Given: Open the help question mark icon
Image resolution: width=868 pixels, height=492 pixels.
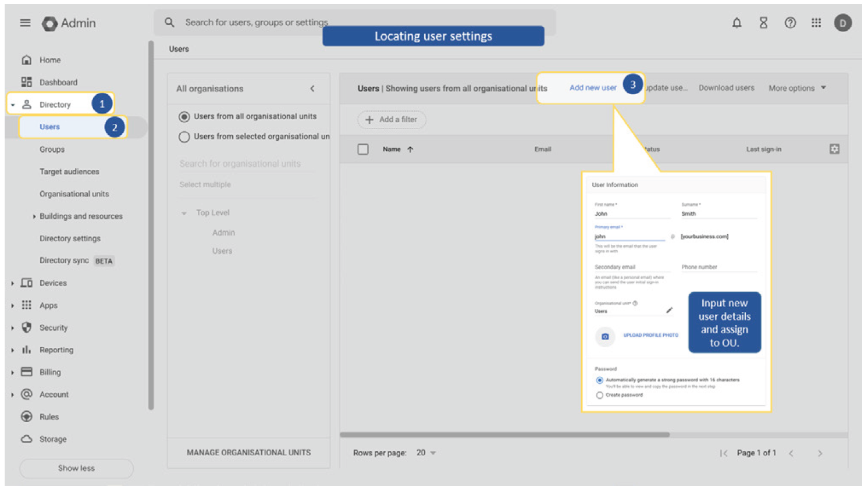Looking at the screenshot, I should [790, 23].
